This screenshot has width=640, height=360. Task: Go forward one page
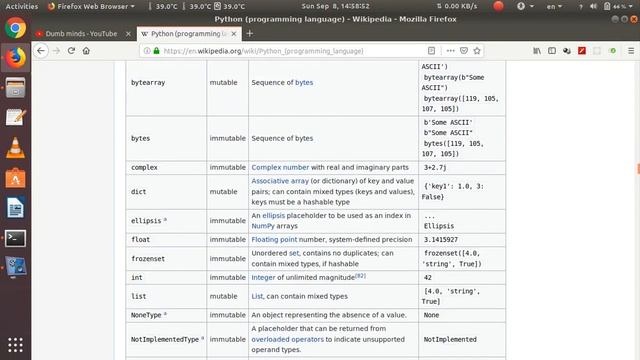[x=56, y=51]
